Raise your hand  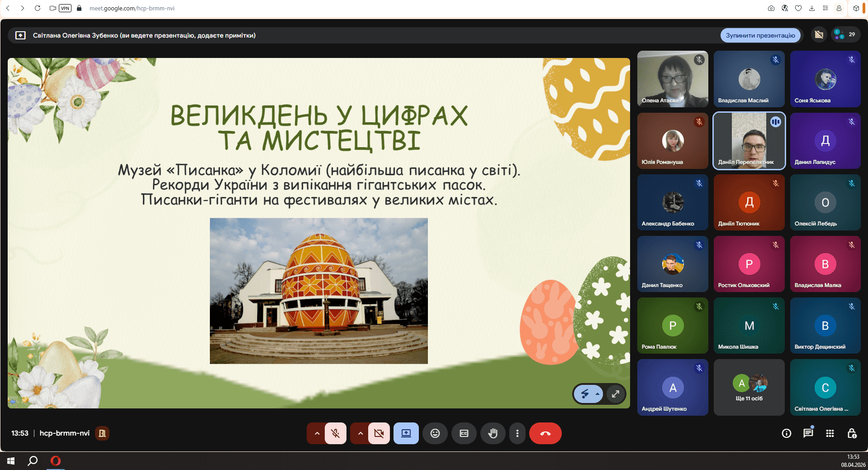pos(493,433)
